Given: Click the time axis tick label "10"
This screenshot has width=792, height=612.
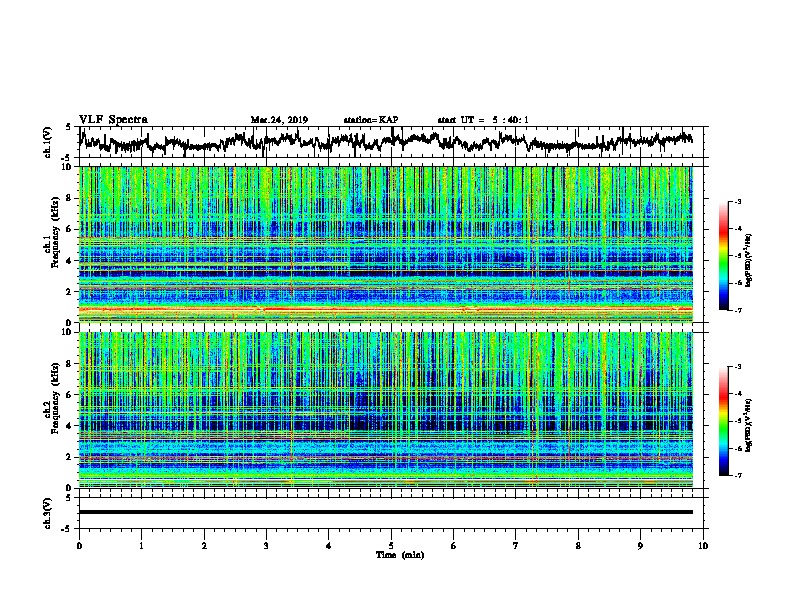Looking at the screenshot, I should click(x=703, y=545).
